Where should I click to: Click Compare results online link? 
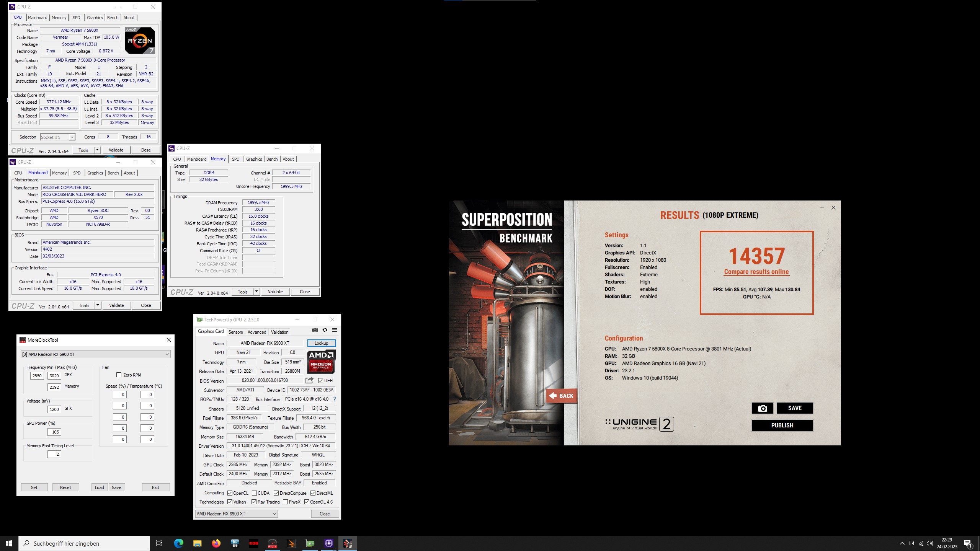[x=756, y=272]
